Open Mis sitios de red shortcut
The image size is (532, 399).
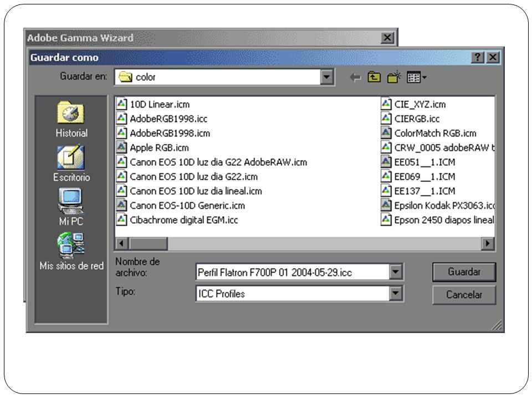point(71,252)
